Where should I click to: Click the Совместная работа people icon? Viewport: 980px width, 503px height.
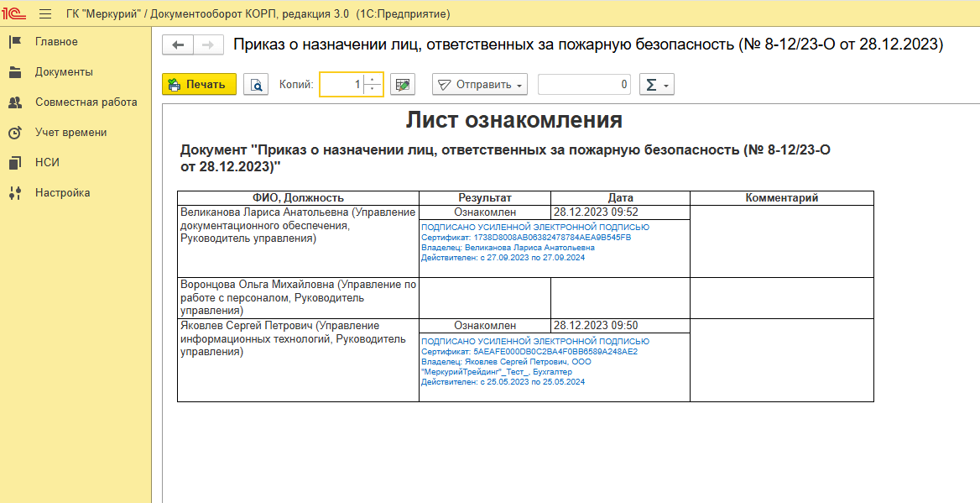[15, 102]
